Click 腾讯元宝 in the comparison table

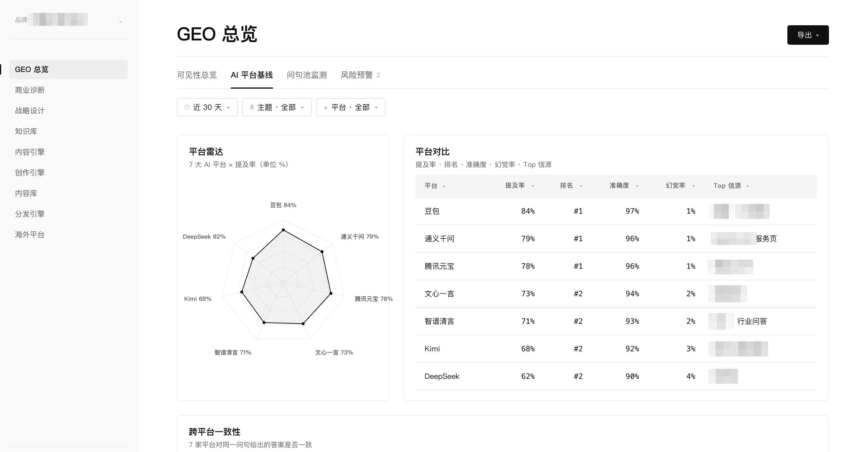439,266
